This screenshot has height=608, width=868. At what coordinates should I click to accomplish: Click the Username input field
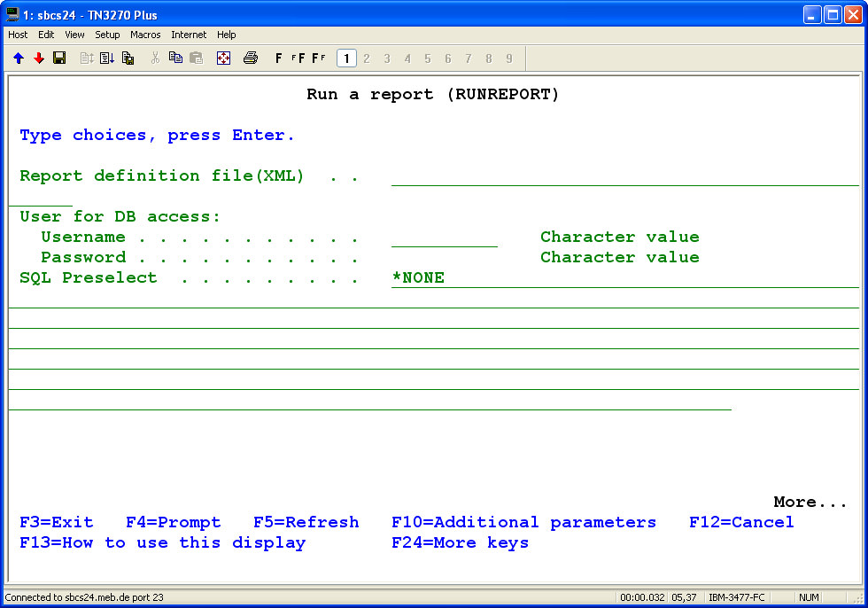click(x=444, y=238)
